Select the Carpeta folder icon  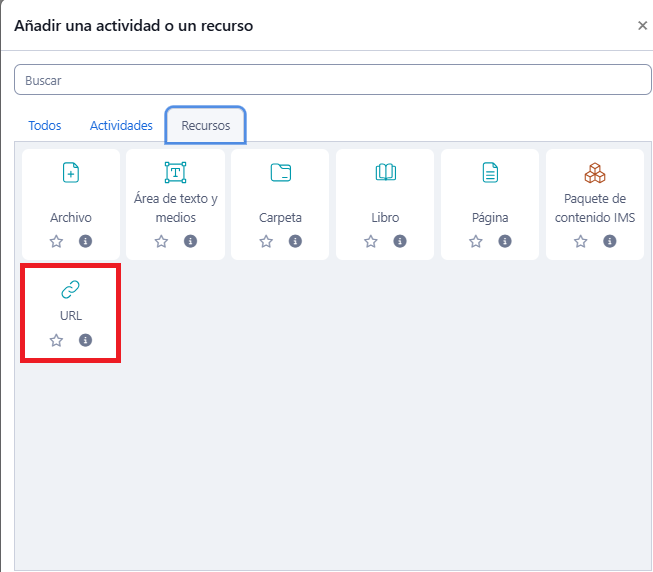pyautogui.click(x=280, y=173)
